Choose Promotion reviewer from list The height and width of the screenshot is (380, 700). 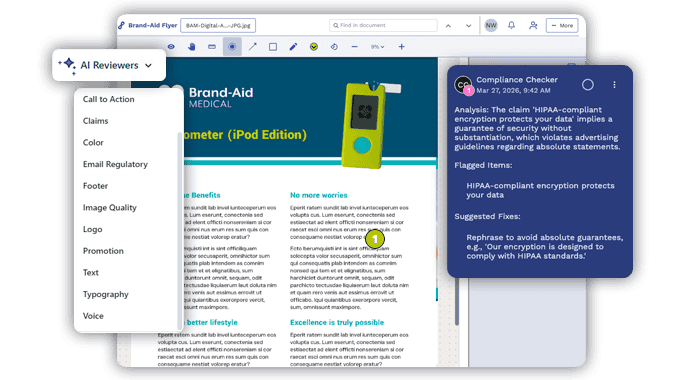click(x=103, y=251)
